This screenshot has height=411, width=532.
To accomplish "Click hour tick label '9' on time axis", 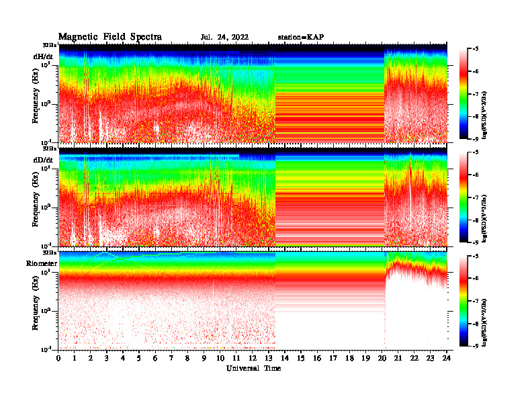I will click(x=204, y=359).
